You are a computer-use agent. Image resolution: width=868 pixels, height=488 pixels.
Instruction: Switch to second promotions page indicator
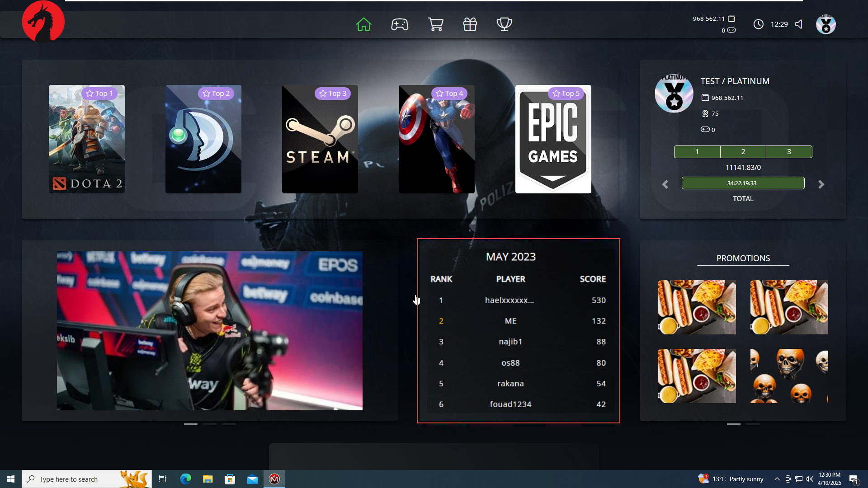(x=753, y=424)
